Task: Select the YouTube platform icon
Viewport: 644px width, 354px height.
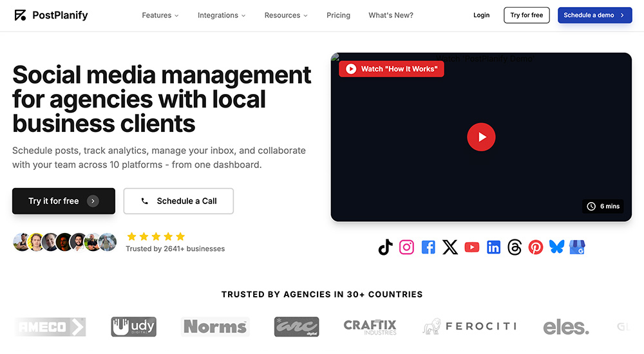Action: coord(472,247)
